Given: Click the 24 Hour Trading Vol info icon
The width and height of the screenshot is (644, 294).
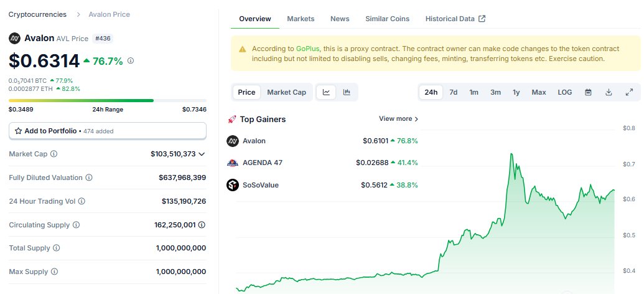Looking at the screenshot, I should click(x=82, y=201).
